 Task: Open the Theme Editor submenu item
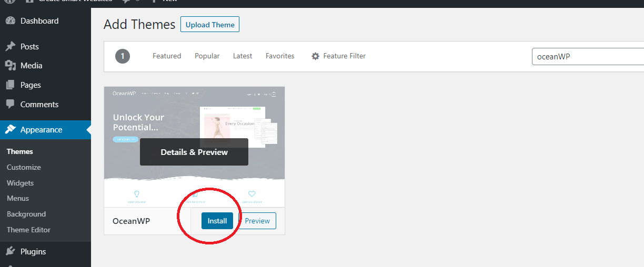(x=28, y=230)
